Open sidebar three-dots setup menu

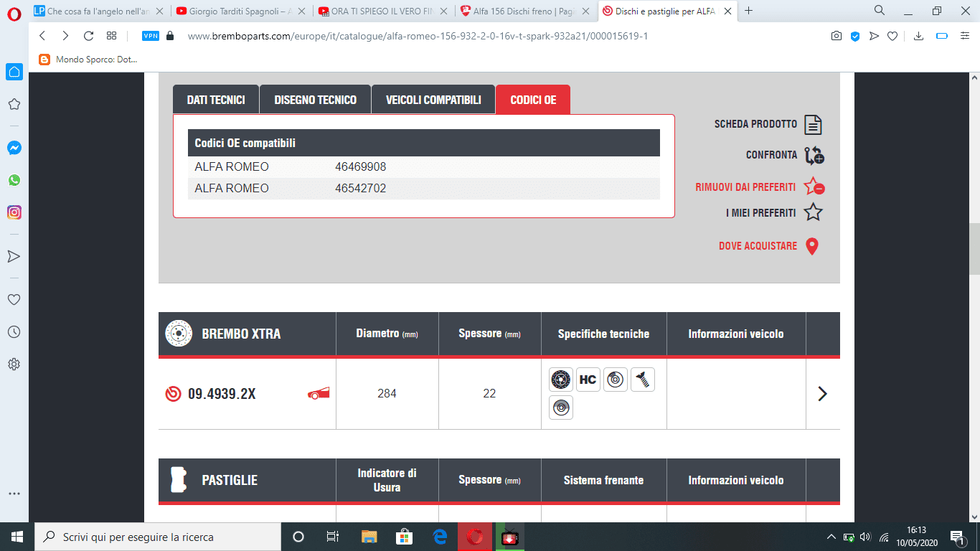coord(14,494)
